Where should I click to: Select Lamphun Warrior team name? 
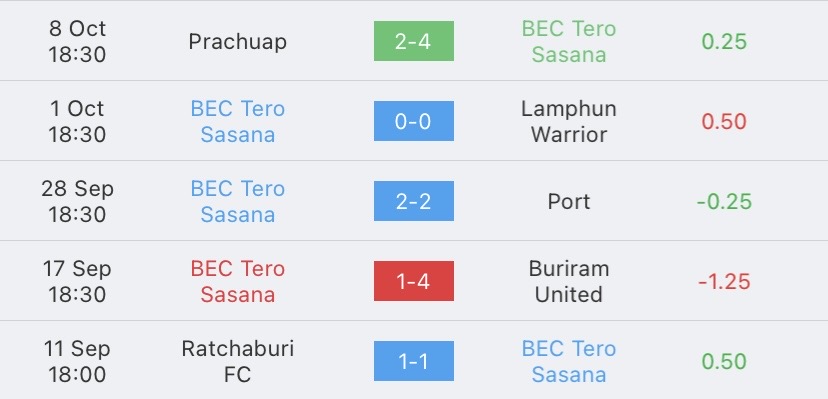569,121
